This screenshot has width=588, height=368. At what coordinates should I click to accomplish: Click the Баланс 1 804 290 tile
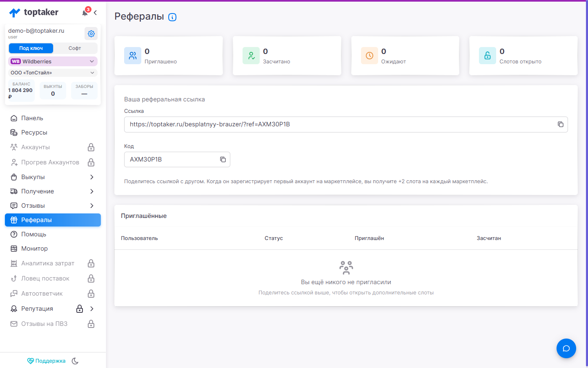coord(21,90)
